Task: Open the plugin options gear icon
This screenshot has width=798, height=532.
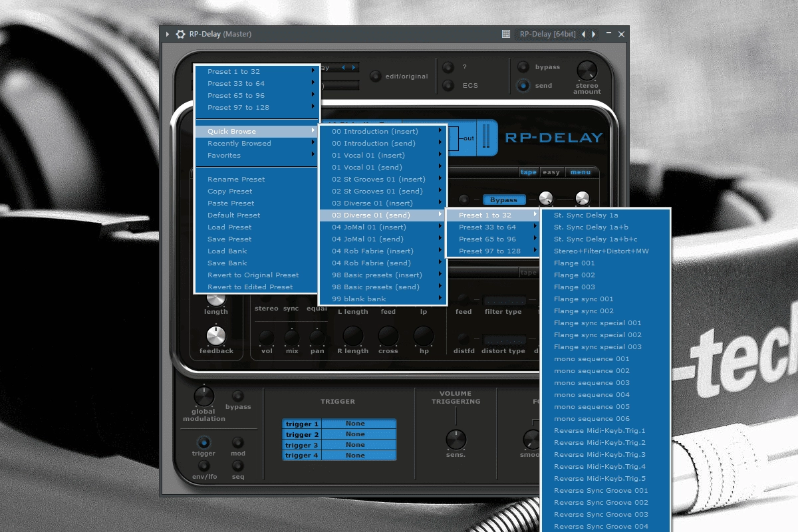Action: click(180, 34)
